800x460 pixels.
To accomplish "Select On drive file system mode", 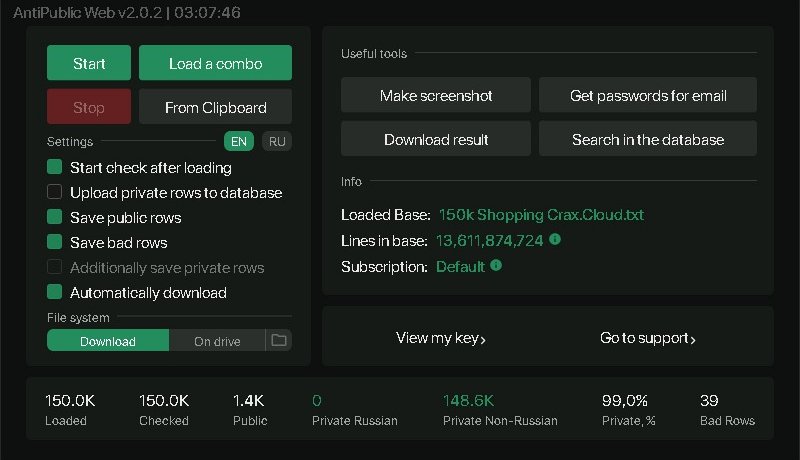I will [x=217, y=341].
